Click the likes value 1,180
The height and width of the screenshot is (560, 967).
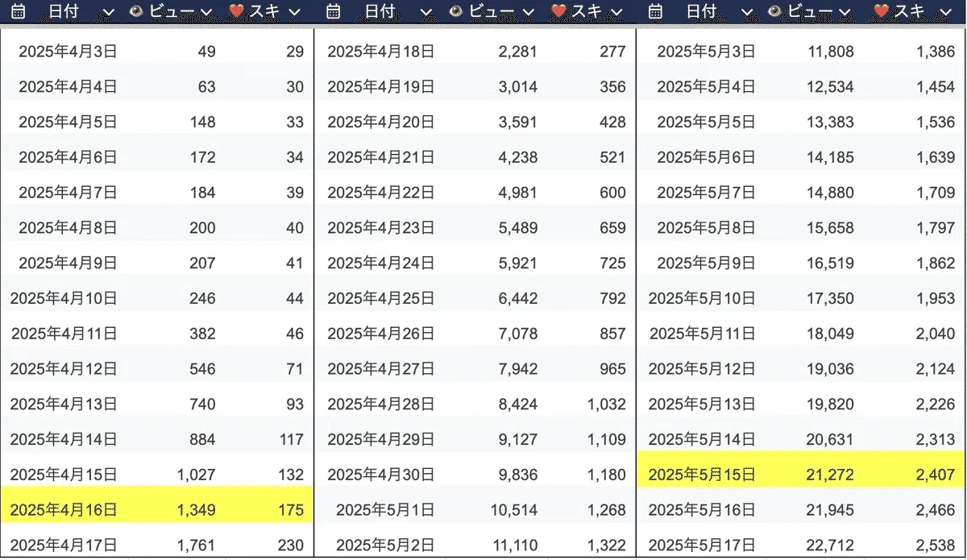606,475
